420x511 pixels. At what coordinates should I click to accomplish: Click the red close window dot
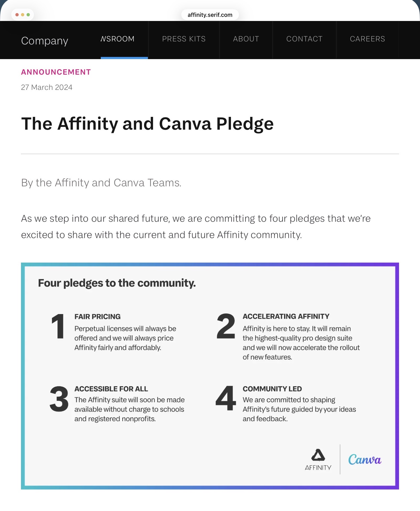point(17,15)
